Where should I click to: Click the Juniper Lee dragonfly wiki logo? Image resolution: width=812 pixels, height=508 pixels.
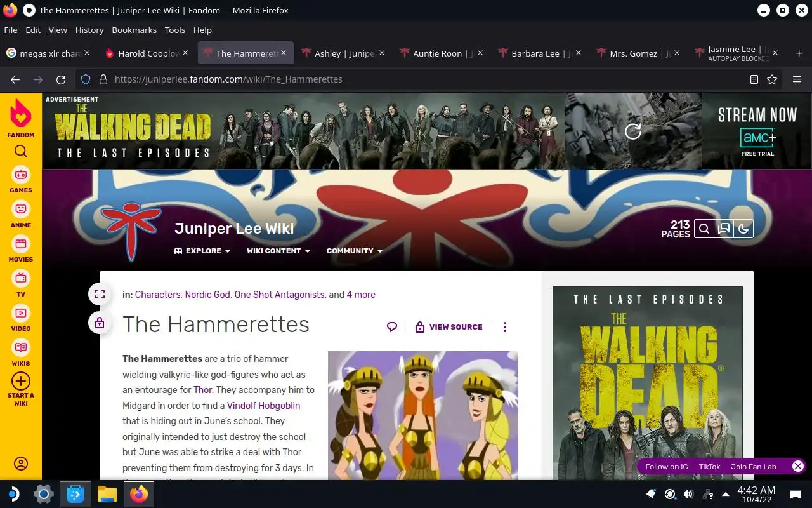(131, 231)
